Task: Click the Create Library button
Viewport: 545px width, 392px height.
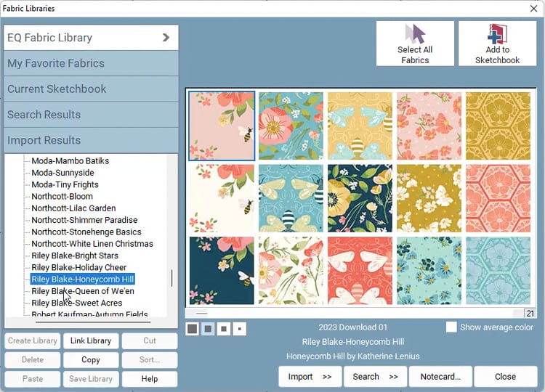Action: pyautogui.click(x=32, y=340)
